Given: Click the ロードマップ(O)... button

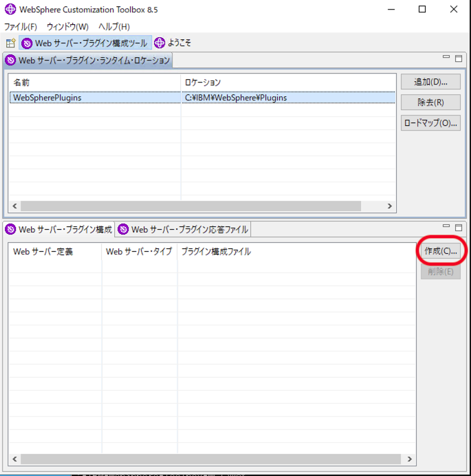Looking at the screenshot, I should click(x=430, y=123).
